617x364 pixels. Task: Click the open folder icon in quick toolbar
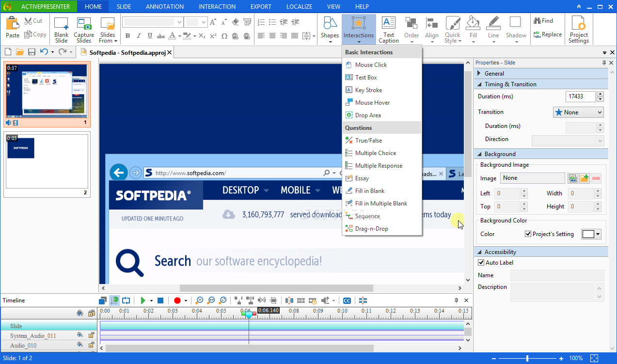[x=20, y=52]
